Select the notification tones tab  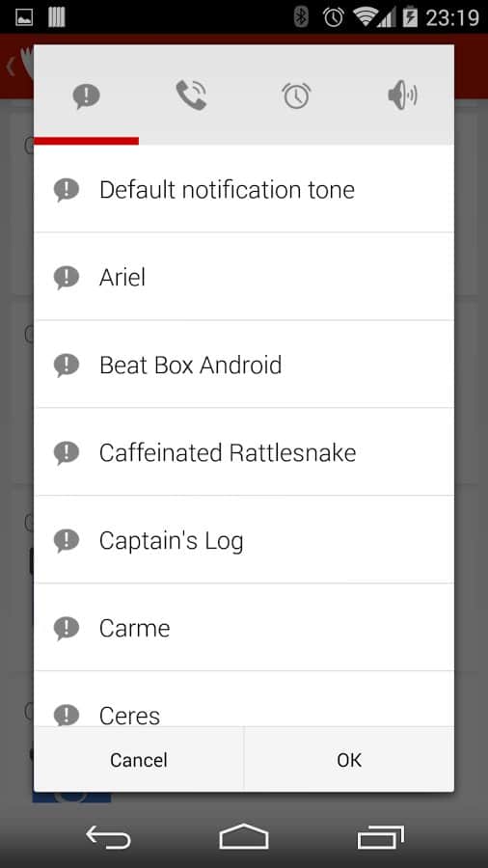coord(86,95)
